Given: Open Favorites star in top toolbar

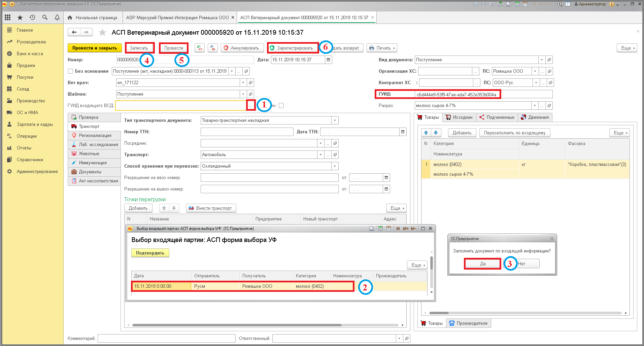Looking at the screenshot, I should 20,18.
